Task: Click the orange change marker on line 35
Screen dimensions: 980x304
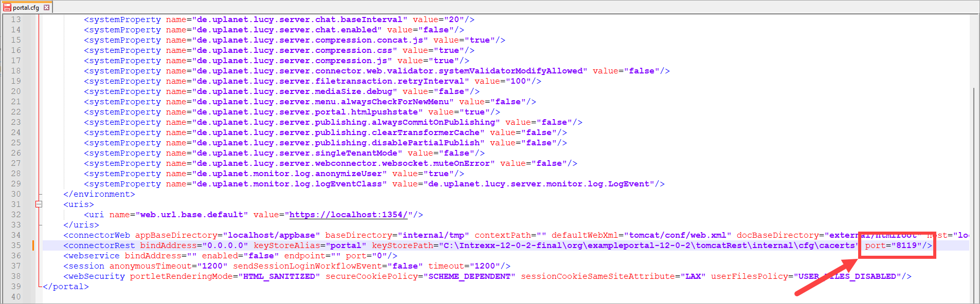Action: pos(33,245)
